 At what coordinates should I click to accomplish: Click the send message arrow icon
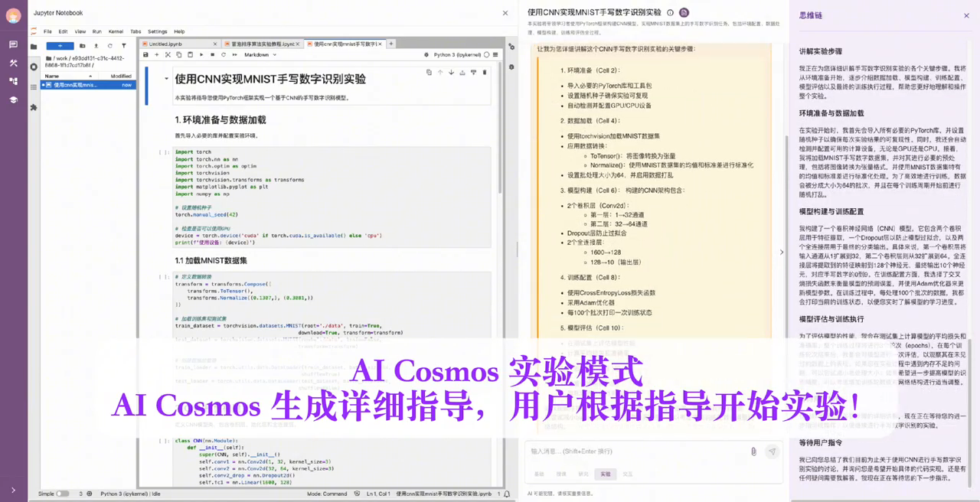(x=772, y=451)
